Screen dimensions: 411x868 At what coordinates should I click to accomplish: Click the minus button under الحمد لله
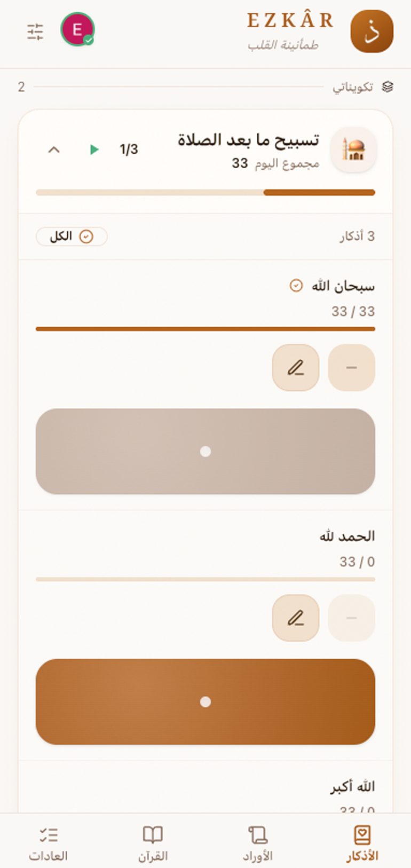(x=351, y=618)
